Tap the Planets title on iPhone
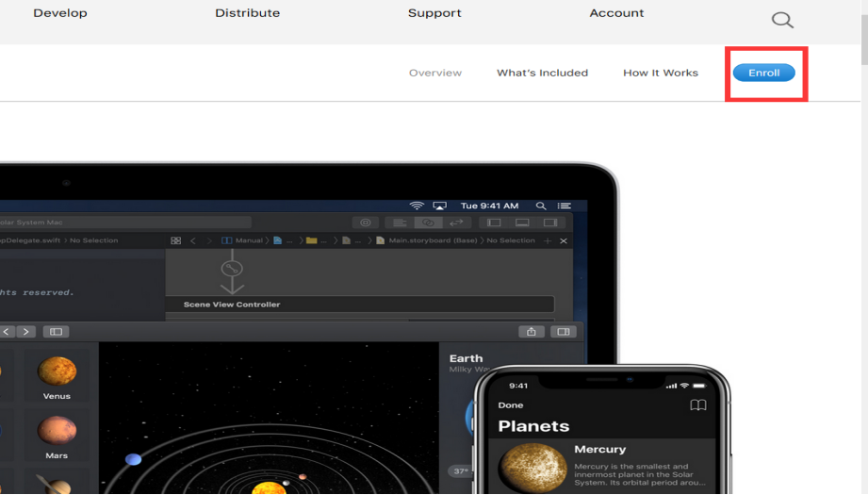The height and width of the screenshot is (495, 868). 533,426
